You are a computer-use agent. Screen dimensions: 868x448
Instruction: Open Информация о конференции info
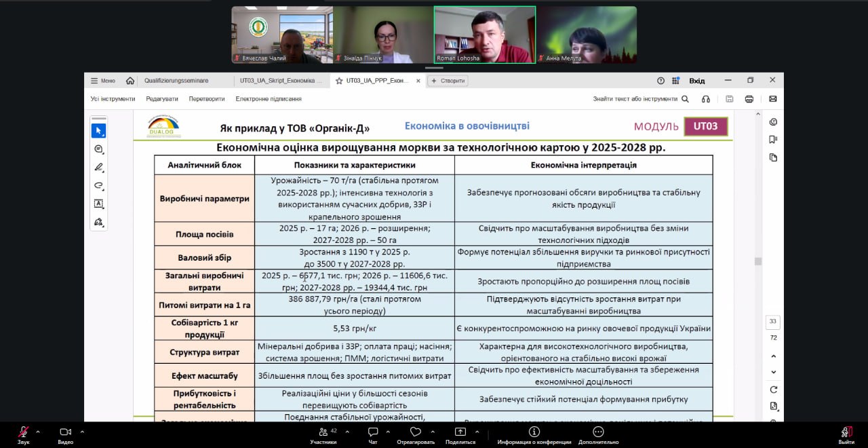click(x=534, y=434)
